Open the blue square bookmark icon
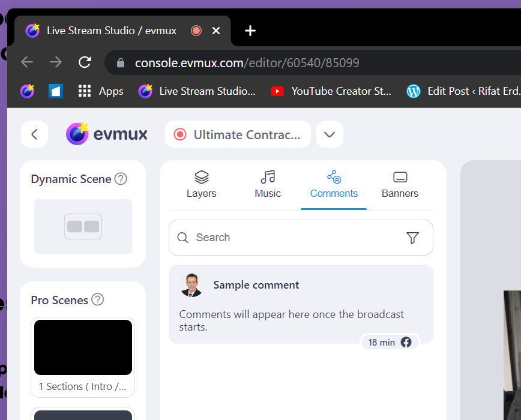 (x=56, y=91)
